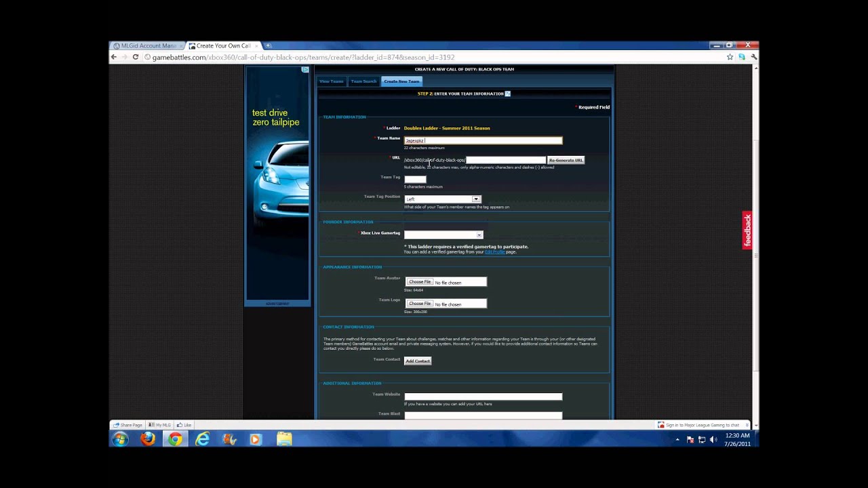
Task: Choose File for Team Logo
Action: pyautogui.click(x=420, y=304)
